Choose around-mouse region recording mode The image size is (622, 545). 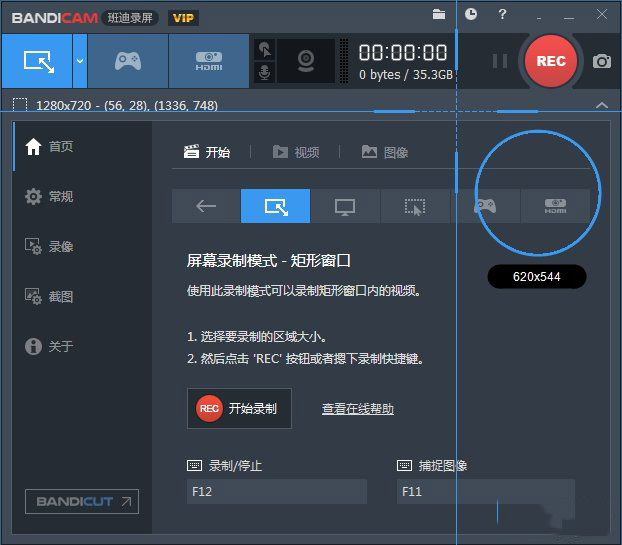coord(415,206)
